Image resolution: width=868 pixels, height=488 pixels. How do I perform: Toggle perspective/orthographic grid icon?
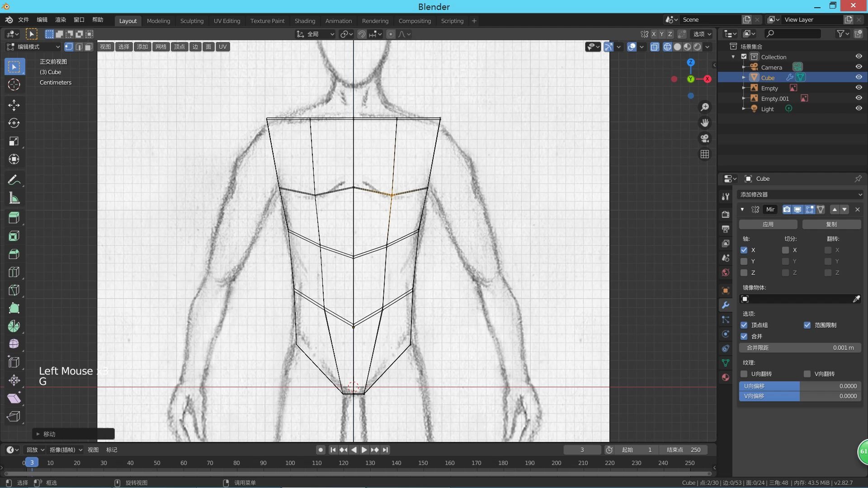704,155
